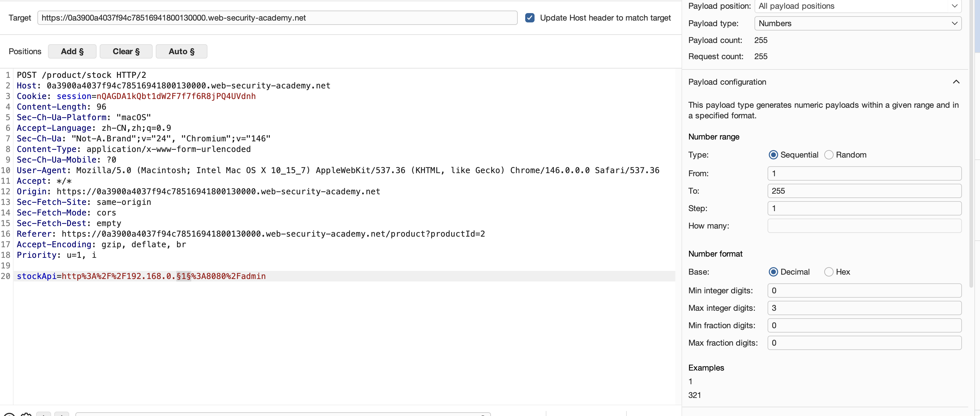The image size is (980, 416).
Task: Click the empty How many field
Action: pyautogui.click(x=864, y=226)
